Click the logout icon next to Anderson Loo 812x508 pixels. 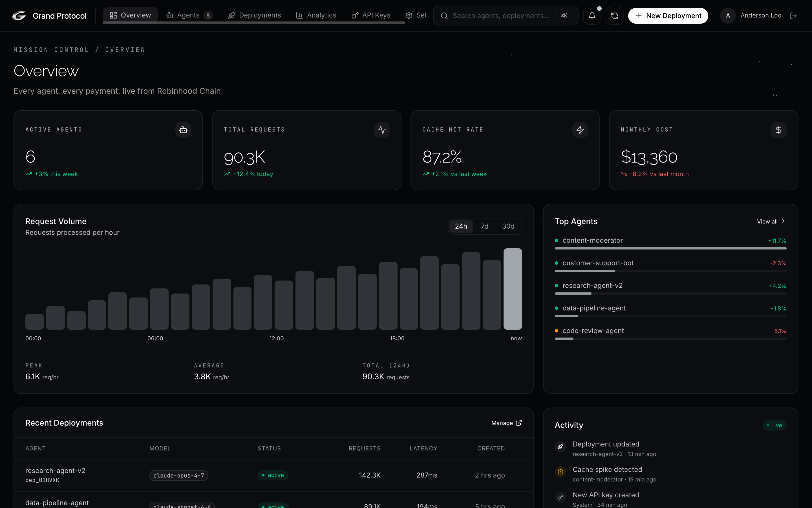(793, 16)
